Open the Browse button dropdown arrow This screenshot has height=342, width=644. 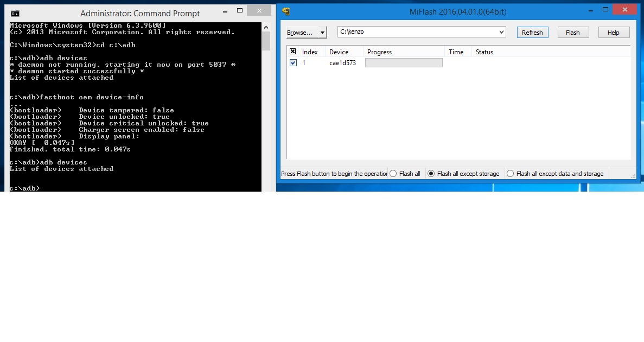pos(322,33)
